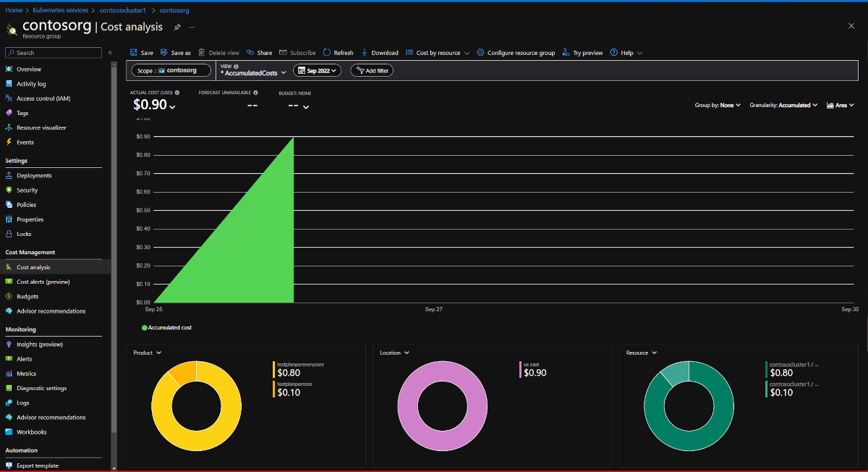868x472 pixels.
Task: Switch the Location chart grouping dropdown
Action: 394,353
